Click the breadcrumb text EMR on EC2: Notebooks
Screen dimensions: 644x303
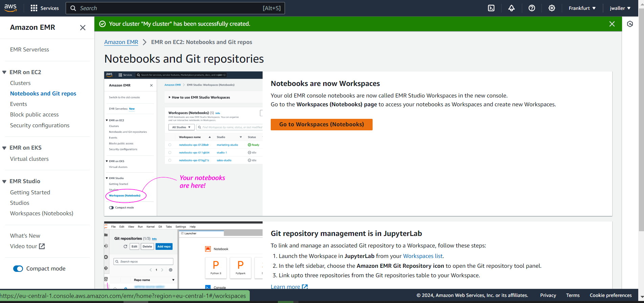201,42
